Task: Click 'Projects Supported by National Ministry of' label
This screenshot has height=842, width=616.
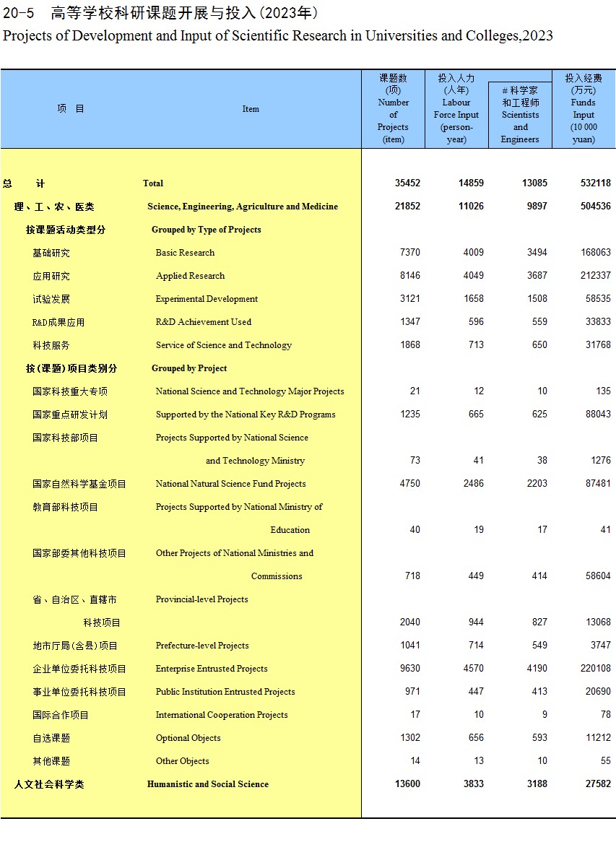Action: 239,507
